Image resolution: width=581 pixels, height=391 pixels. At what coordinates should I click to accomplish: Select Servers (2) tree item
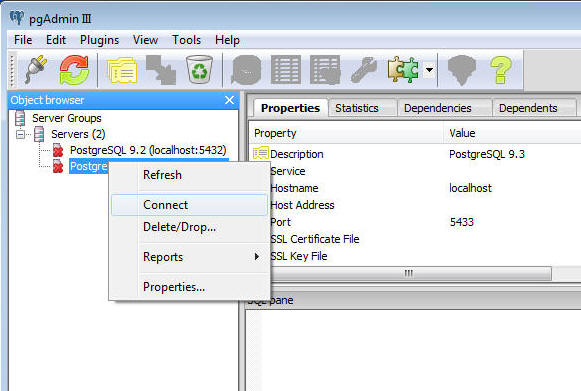tap(78, 134)
